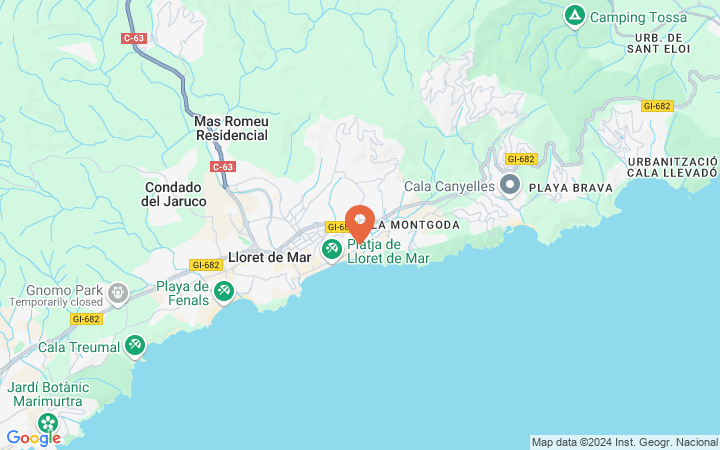Click the Gnomo Park gray marker icon
The width and height of the screenshot is (720, 450).
[x=118, y=294]
